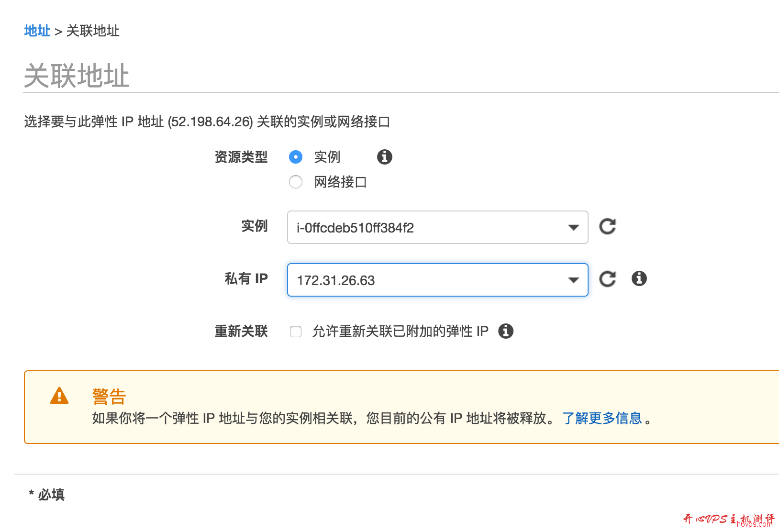Navigate back via the 地址 breadcrumb
Image resolution: width=779 pixels, height=532 pixels.
point(37,31)
